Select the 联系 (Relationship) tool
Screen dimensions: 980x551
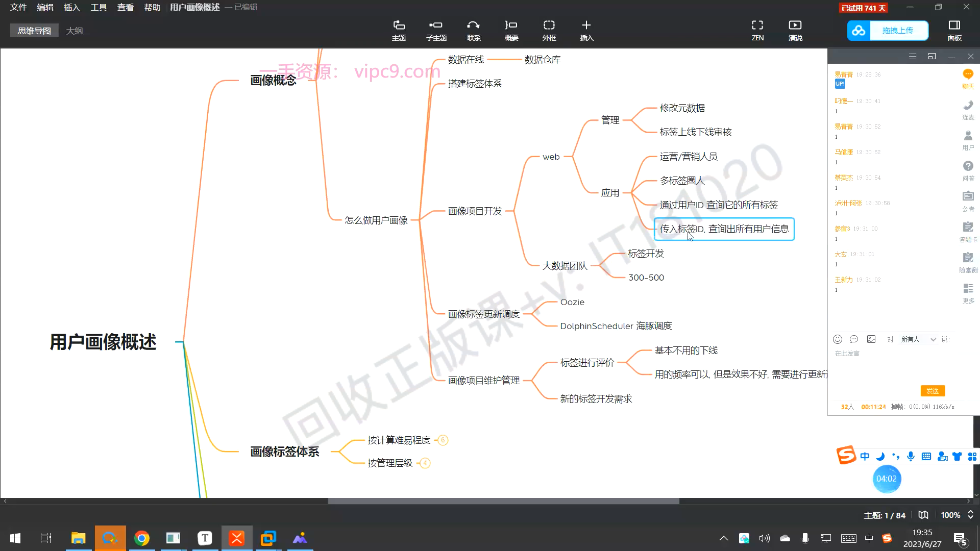tap(474, 30)
